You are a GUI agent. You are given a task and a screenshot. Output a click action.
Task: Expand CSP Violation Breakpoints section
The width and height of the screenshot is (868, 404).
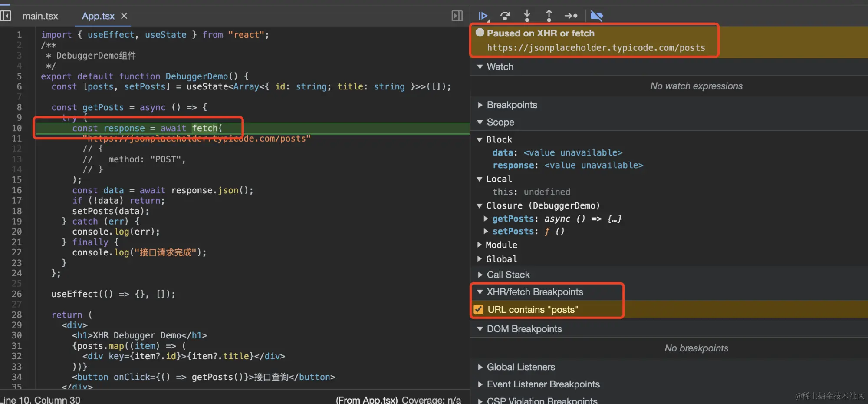480,401
